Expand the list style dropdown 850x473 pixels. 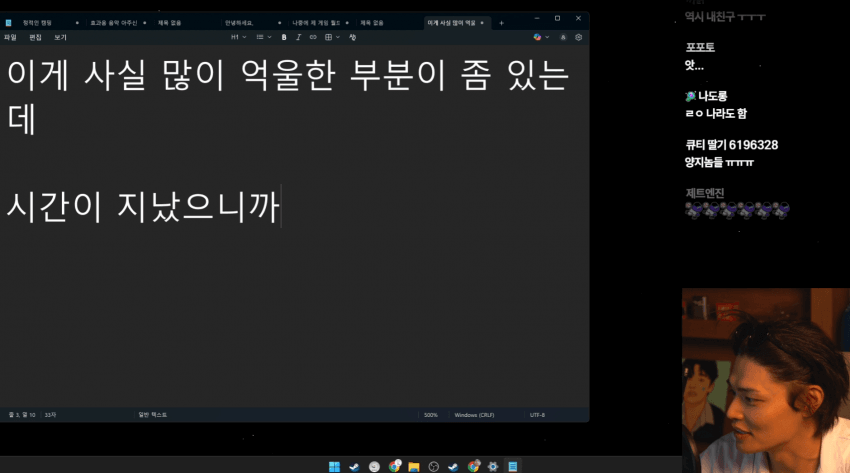pos(263,37)
